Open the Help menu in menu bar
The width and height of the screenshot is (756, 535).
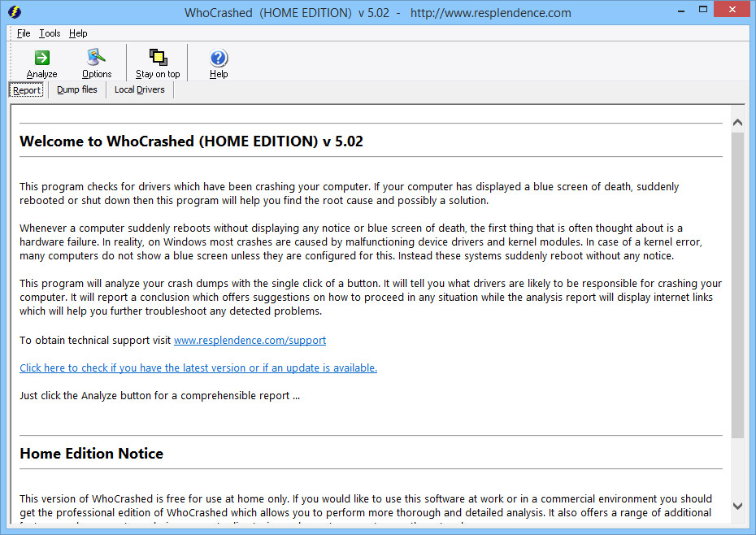tap(78, 33)
